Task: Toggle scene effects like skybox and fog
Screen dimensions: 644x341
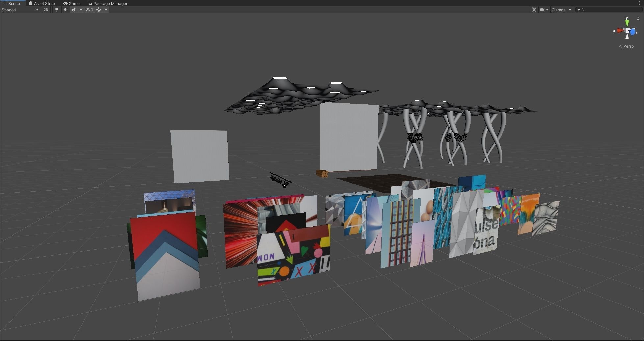Action: pyautogui.click(x=74, y=10)
